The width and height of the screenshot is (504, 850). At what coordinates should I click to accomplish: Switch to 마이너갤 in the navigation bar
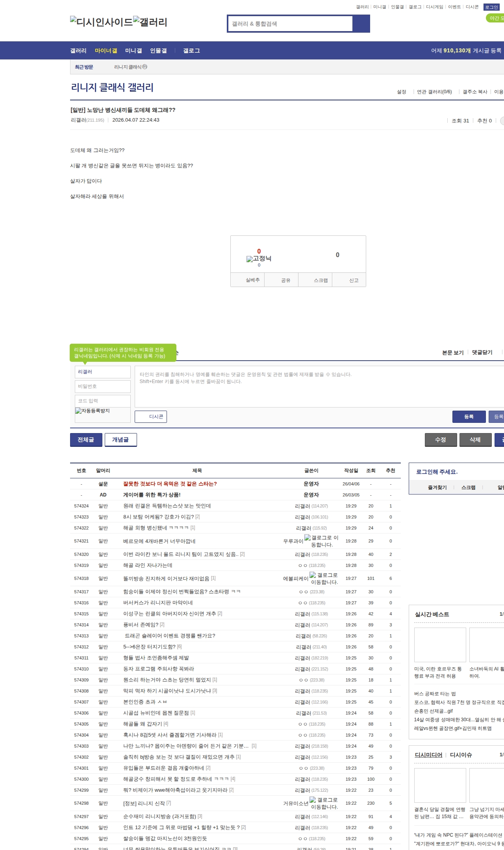pyautogui.click(x=106, y=51)
